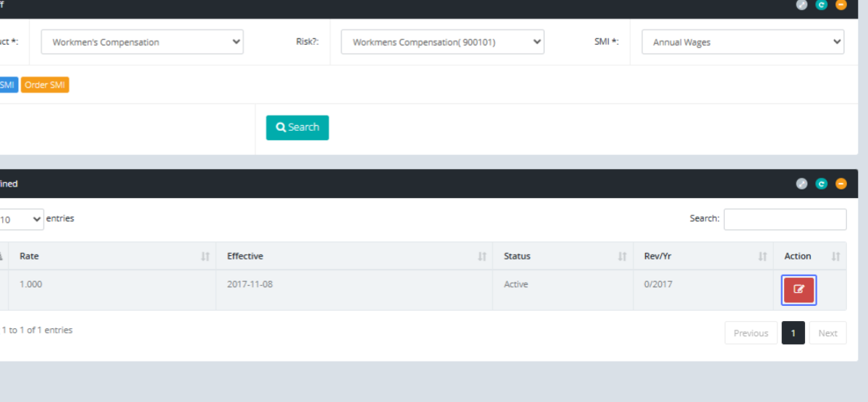
Task: Sort table by Status column
Action: (562, 256)
